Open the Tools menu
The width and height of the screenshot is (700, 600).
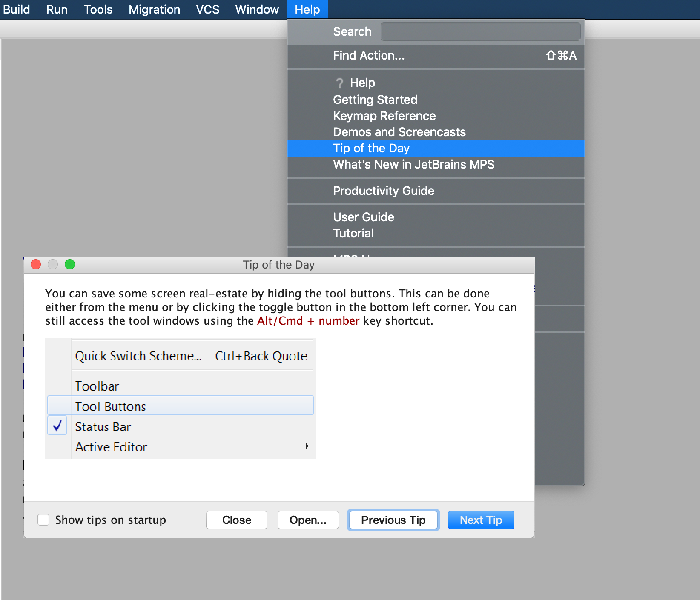[x=98, y=9]
